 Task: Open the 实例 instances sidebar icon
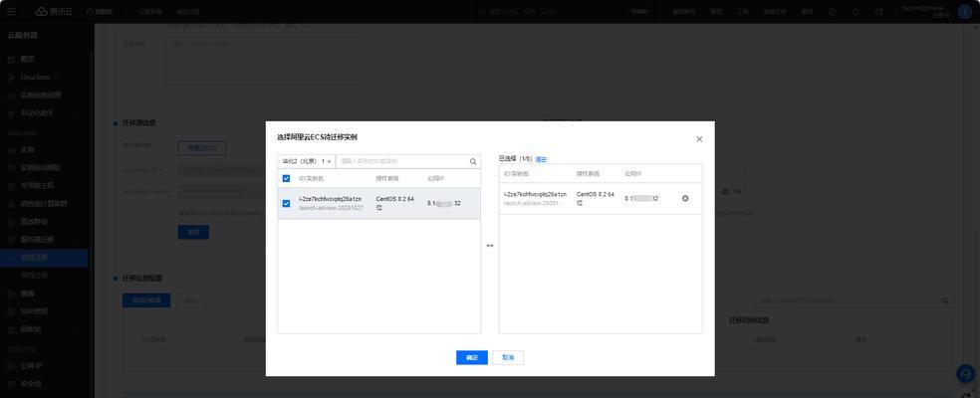click(x=11, y=150)
